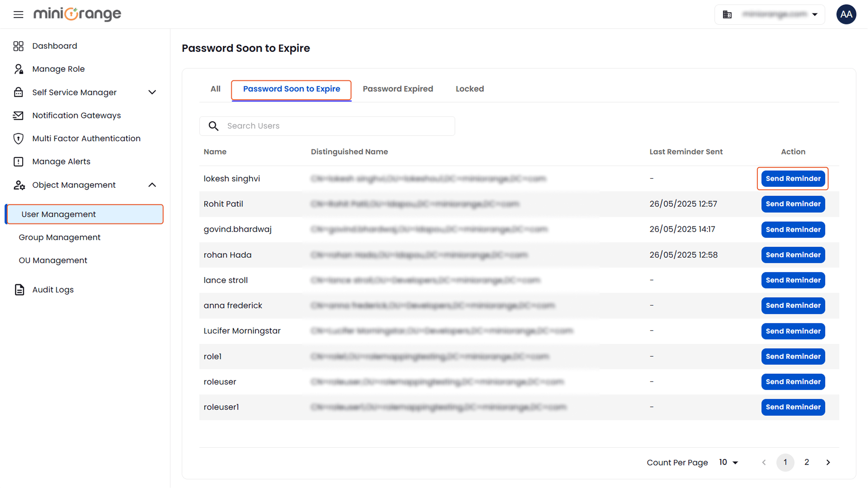
Task: Open the Dashboard via its grid icon
Action: tap(18, 46)
